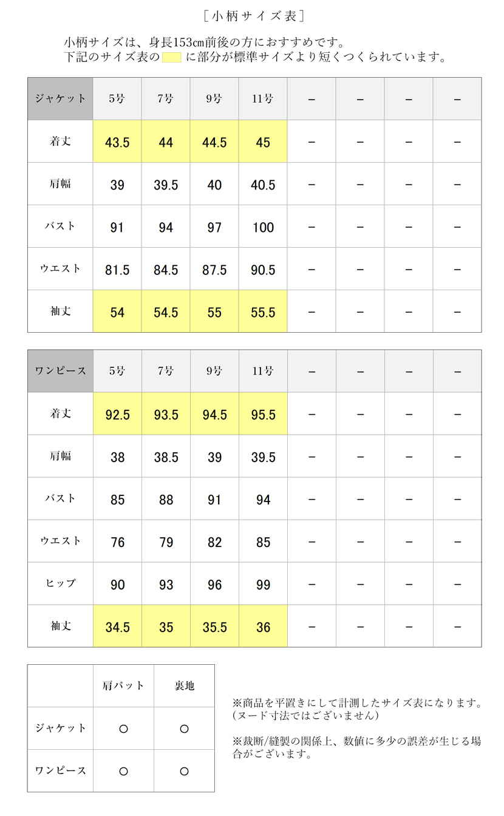
Task: Click the yellow legend swatch in the description
Action: pos(172,58)
